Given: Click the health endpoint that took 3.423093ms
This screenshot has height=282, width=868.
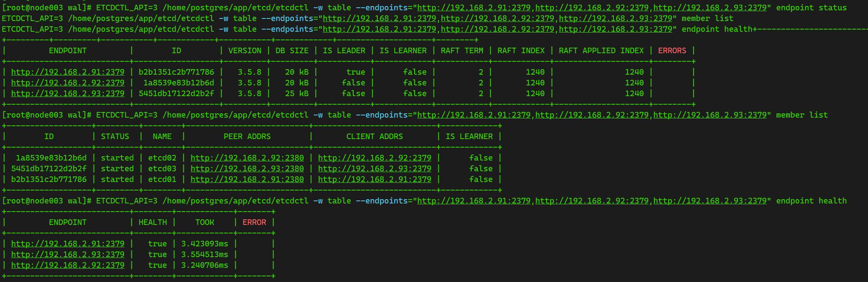Looking at the screenshot, I should (68, 244).
